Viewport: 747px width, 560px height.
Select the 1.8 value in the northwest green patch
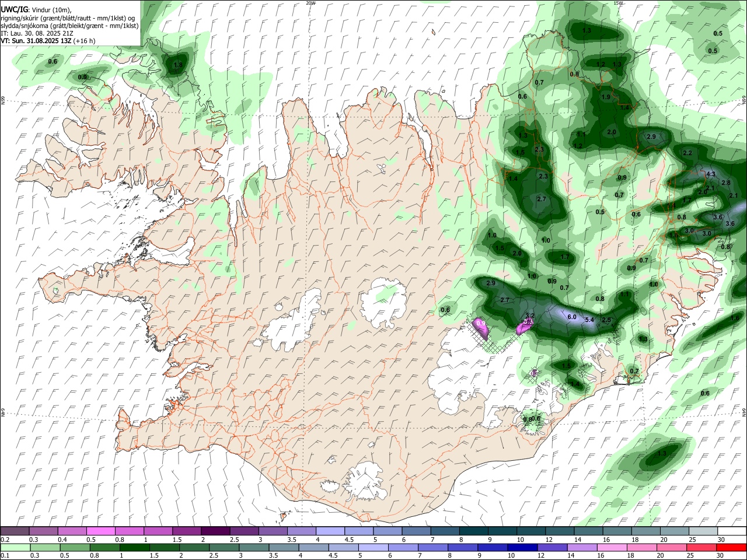point(179,65)
